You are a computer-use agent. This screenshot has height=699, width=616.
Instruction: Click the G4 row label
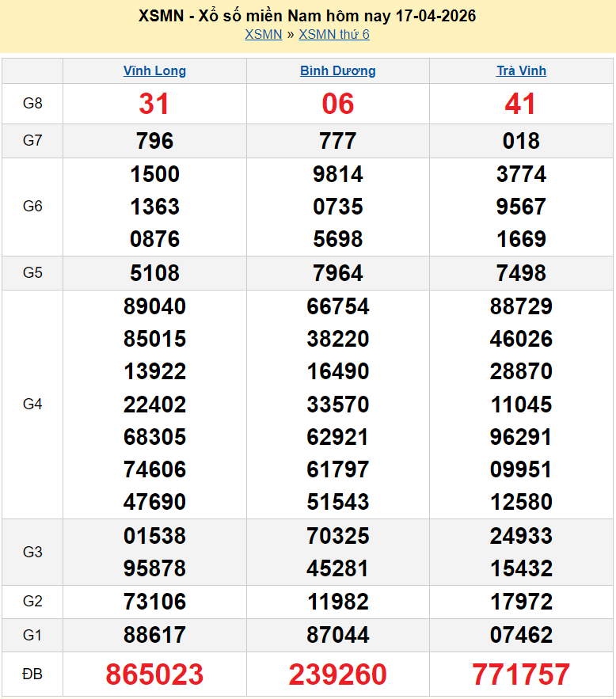(32, 404)
